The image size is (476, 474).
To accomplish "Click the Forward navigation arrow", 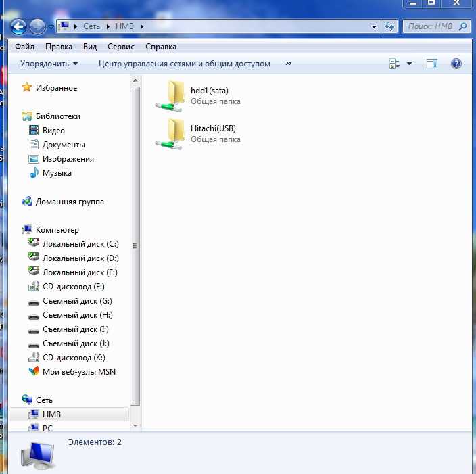I will click(x=37, y=27).
